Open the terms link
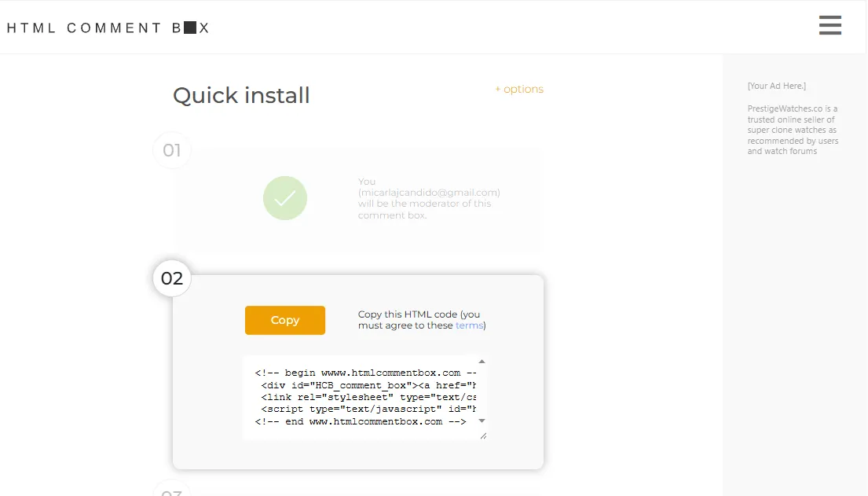 469,325
